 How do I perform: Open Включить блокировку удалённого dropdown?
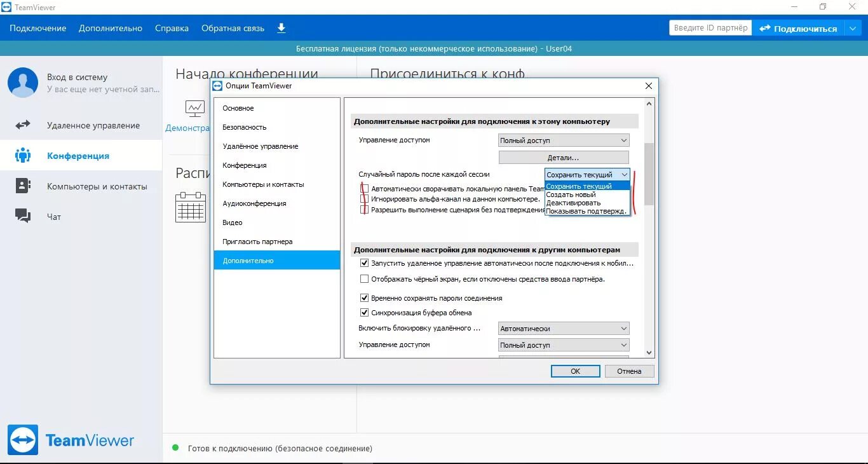click(x=564, y=329)
